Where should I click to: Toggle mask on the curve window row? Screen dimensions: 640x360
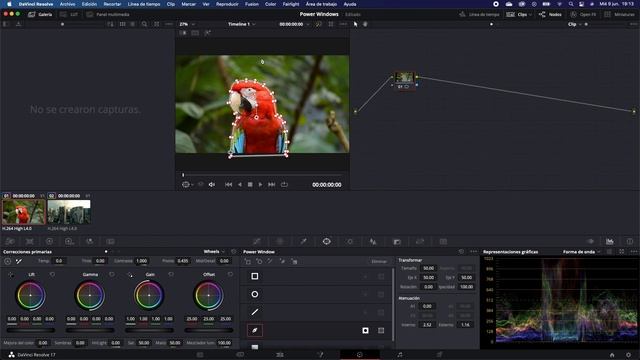pyautogui.click(x=381, y=330)
